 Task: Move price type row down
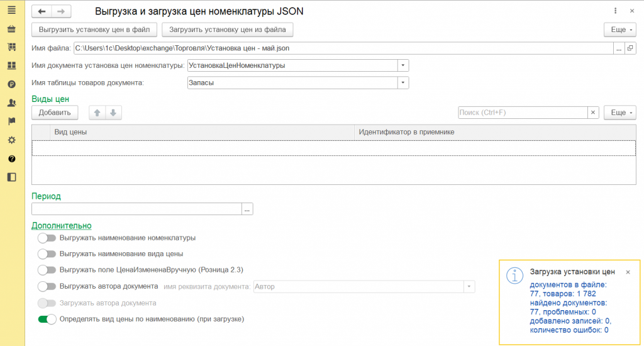pyautogui.click(x=113, y=113)
